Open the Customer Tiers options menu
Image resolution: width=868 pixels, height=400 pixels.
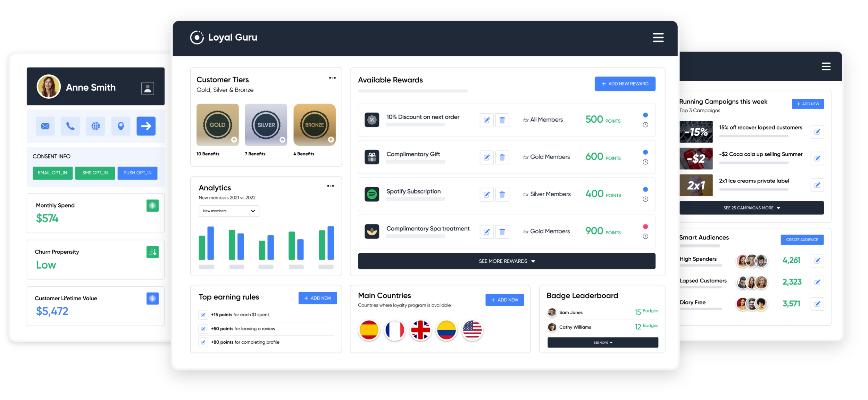(332, 77)
